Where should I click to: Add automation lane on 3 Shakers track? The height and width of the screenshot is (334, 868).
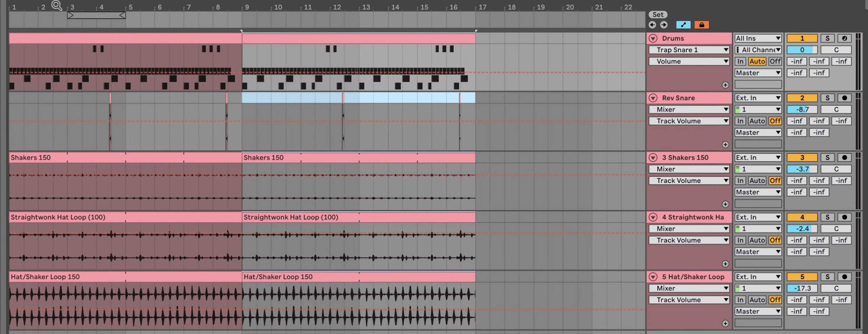(725, 204)
